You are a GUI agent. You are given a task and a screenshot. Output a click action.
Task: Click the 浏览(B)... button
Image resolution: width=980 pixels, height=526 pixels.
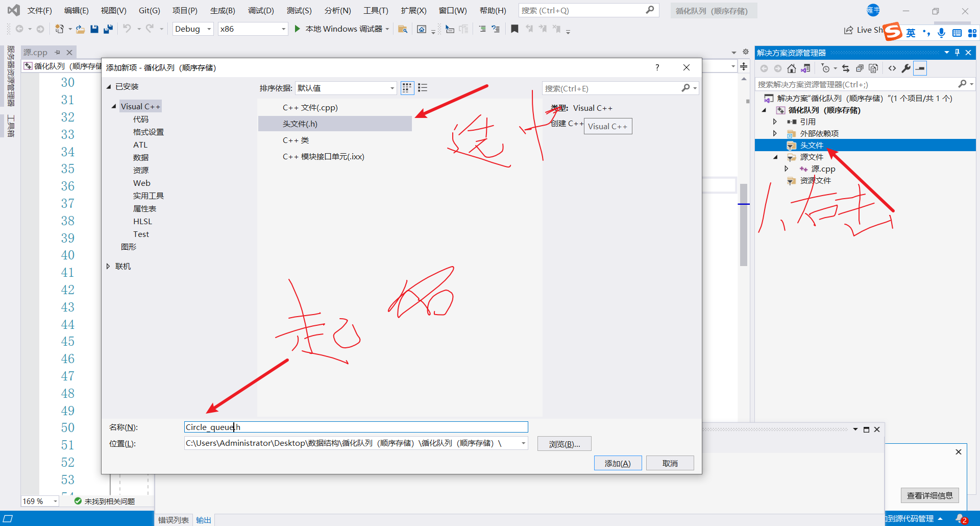click(x=564, y=444)
